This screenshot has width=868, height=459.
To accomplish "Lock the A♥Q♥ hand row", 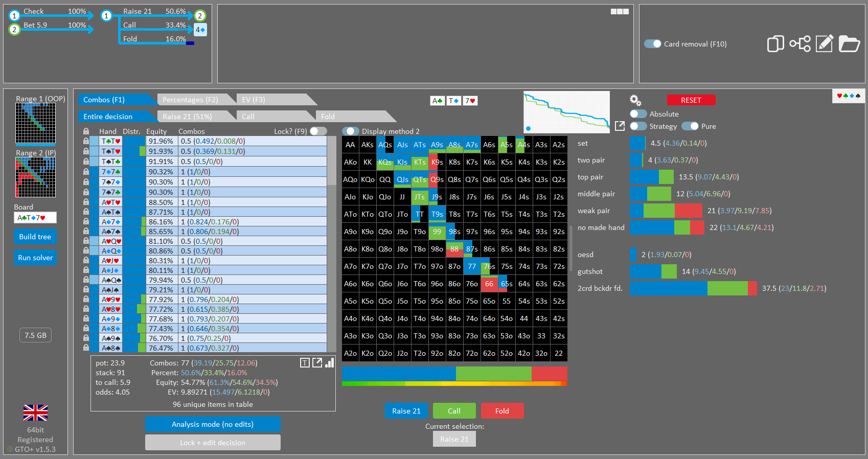I will [x=86, y=241].
